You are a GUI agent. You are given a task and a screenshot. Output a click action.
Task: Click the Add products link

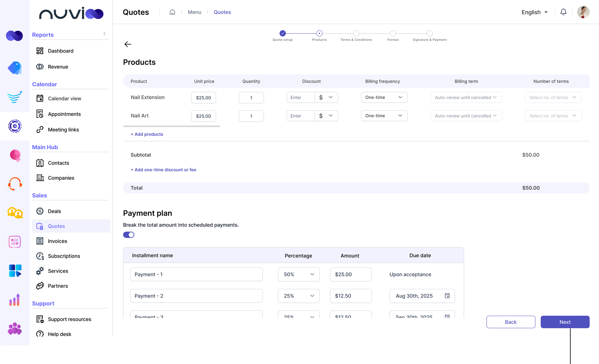click(147, 134)
